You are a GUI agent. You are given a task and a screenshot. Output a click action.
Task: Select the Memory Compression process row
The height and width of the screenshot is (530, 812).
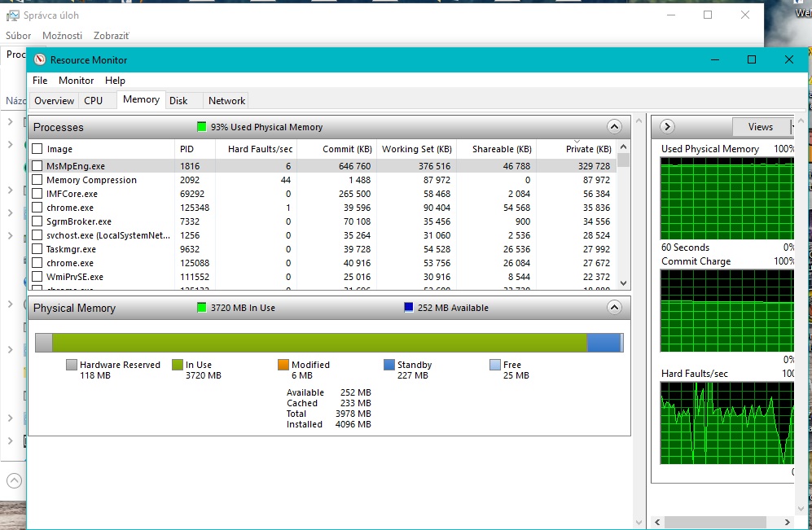point(91,180)
